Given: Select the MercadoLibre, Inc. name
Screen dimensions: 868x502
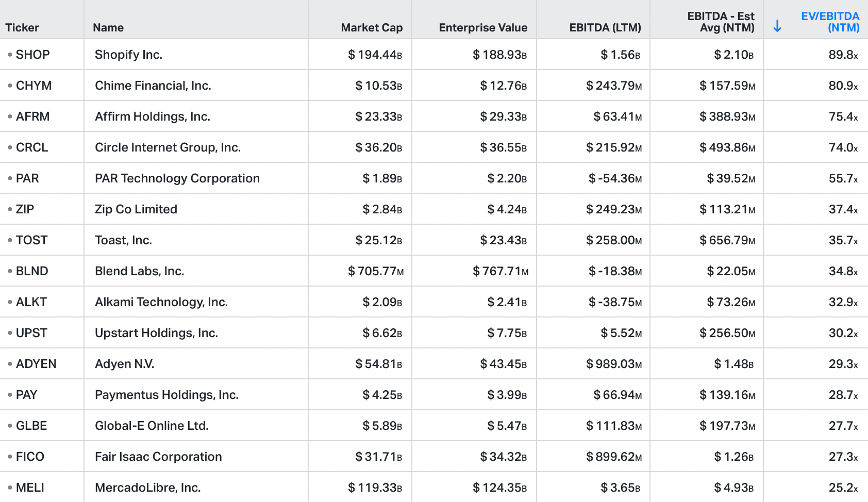Looking at the screenshot, I should 148,488.
